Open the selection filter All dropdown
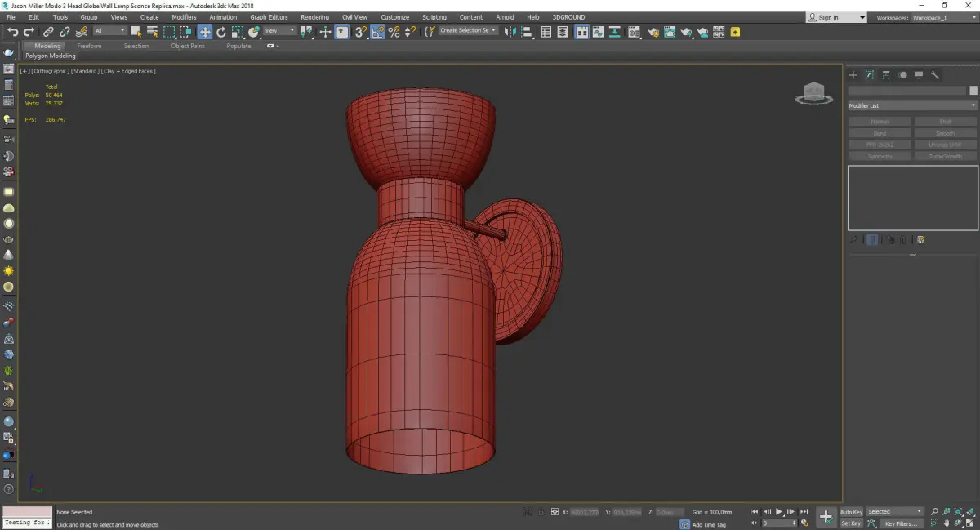The width and height of the screenshot is (980, 530). 109,31
